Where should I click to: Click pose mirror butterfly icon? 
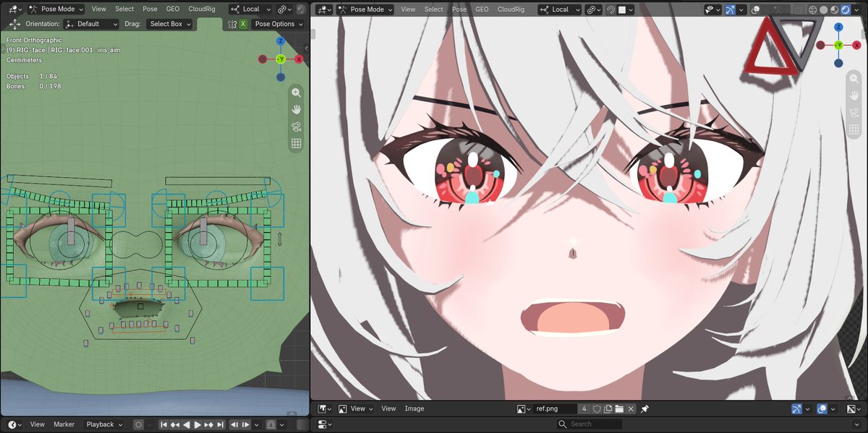[x=232, y=24]
